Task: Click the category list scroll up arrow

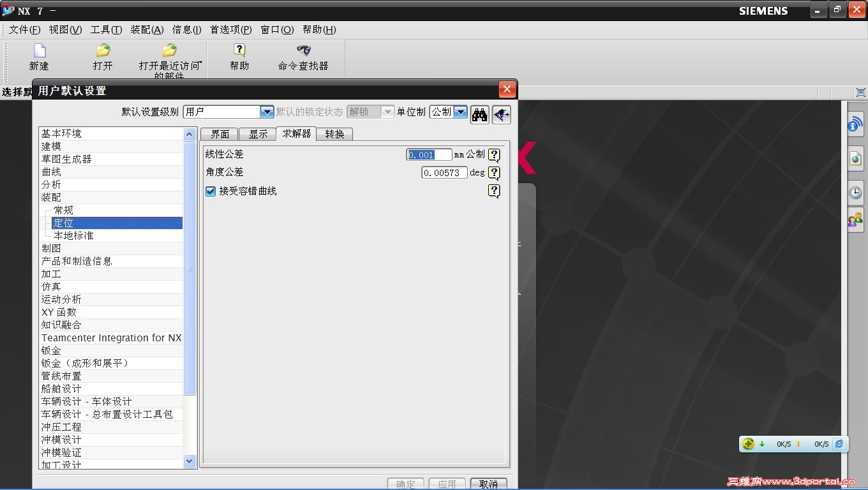Action: [190, 134]
